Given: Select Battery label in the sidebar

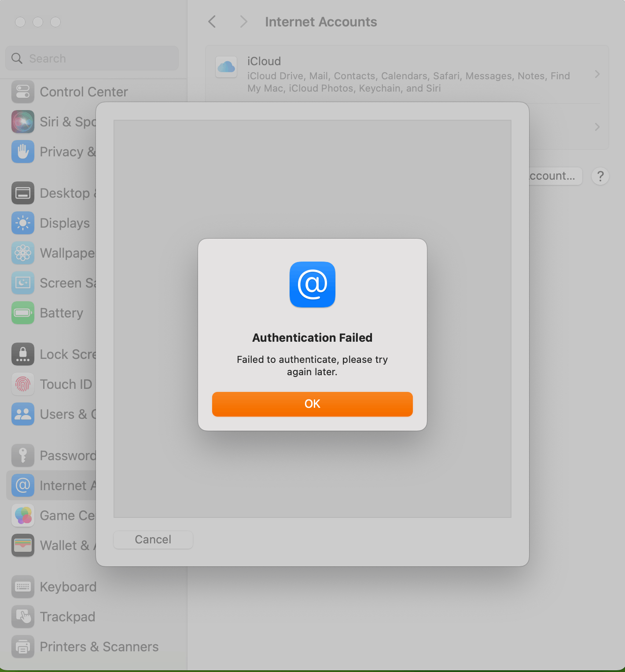Looking at the screenshot, I should click(x=61, y=313).
